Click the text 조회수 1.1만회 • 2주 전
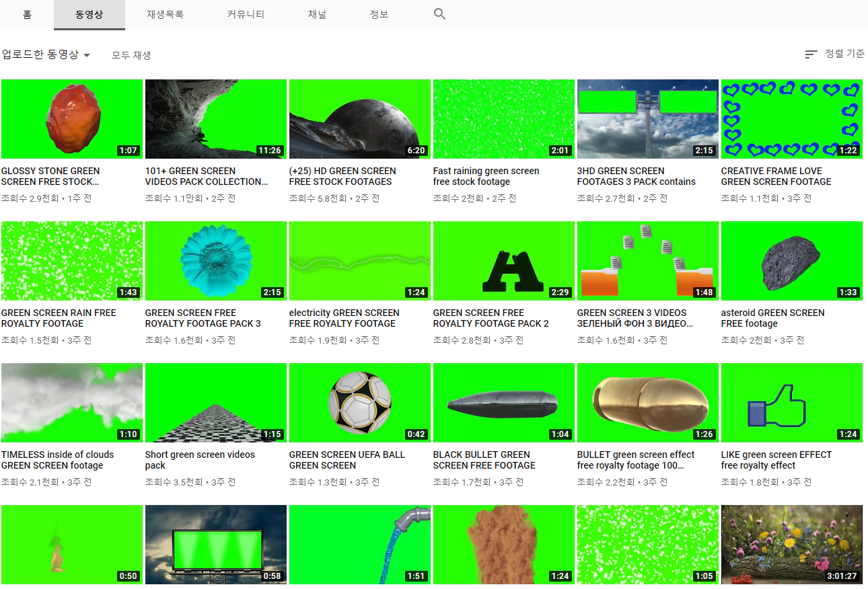Viewport: 868px width, 589px height. point(190,198)
